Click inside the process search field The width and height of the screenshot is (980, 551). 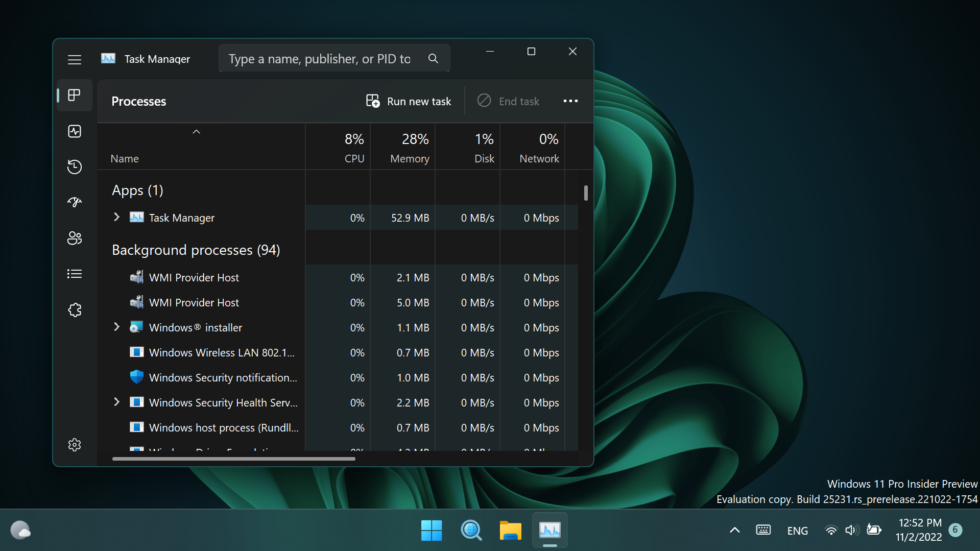[319, 58]
